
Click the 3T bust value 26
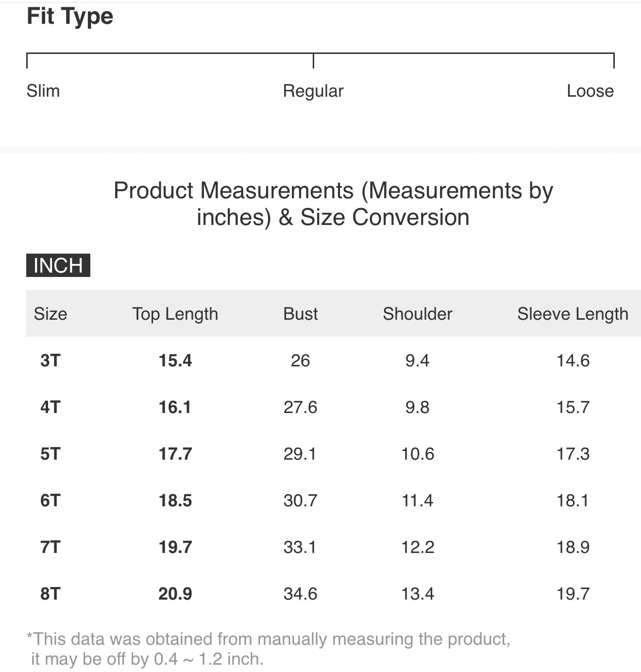coord(300,361)
